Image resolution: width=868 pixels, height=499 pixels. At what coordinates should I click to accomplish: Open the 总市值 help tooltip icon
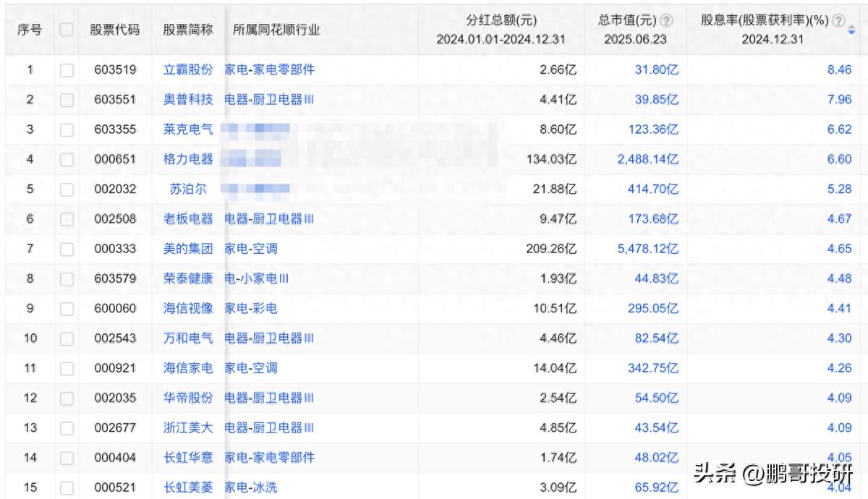pyautogui.click(x=664, y=20)
